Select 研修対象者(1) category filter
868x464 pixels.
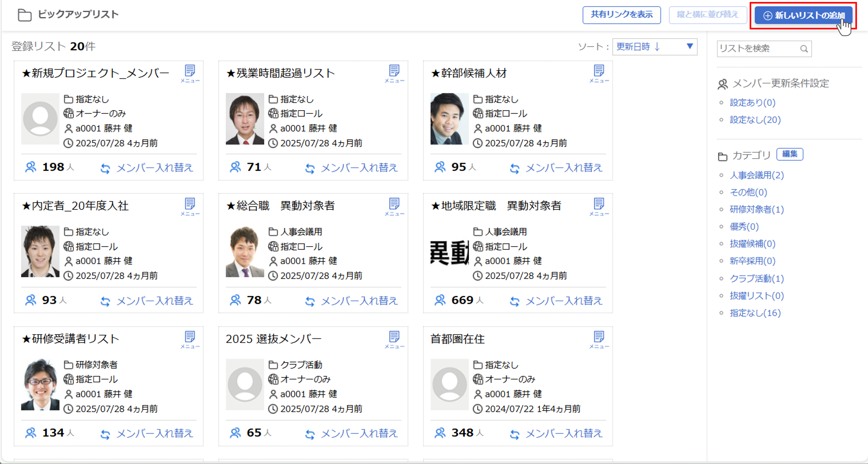point(757,209)
